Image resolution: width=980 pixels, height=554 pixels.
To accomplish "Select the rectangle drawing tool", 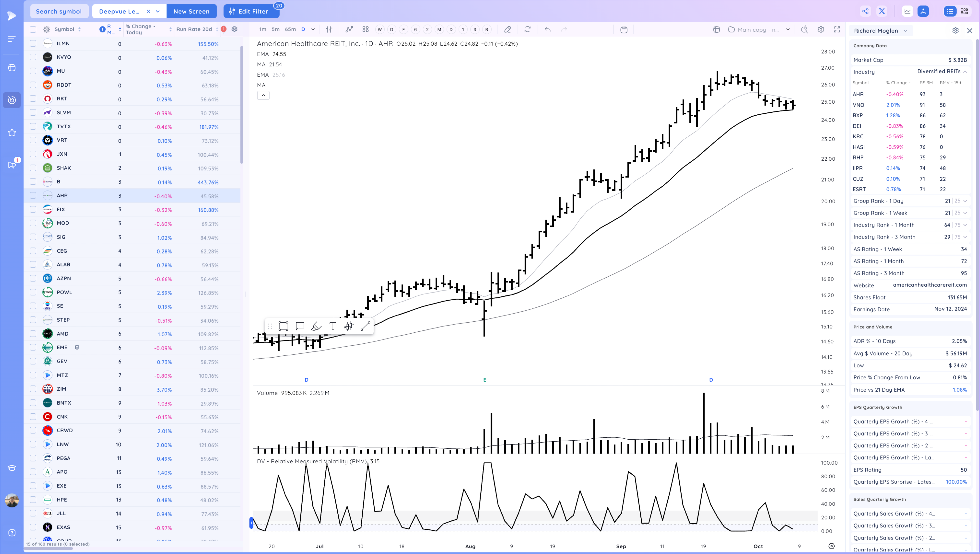I will (283, 326).
